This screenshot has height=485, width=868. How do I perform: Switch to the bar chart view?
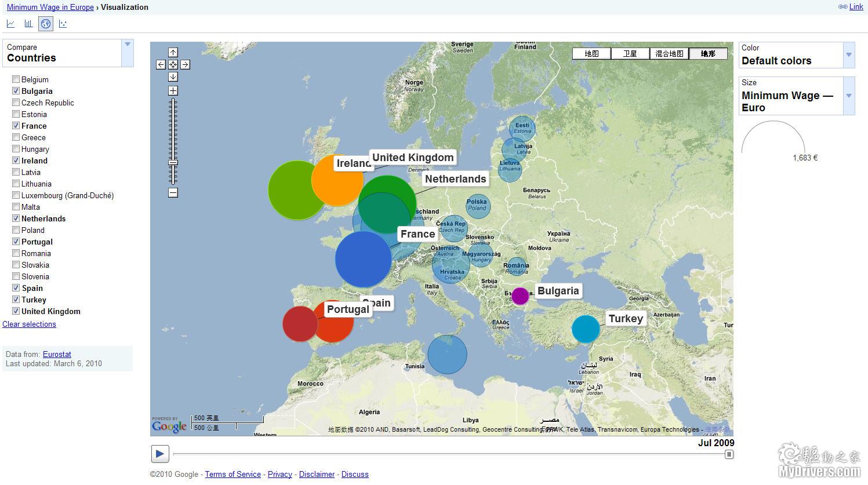point(28,24)
